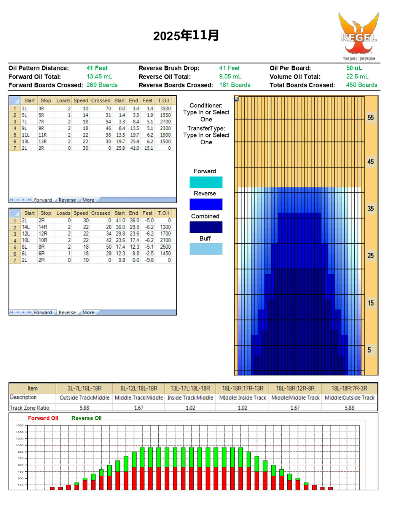Open the More tab in the lower table

point(88,312)
